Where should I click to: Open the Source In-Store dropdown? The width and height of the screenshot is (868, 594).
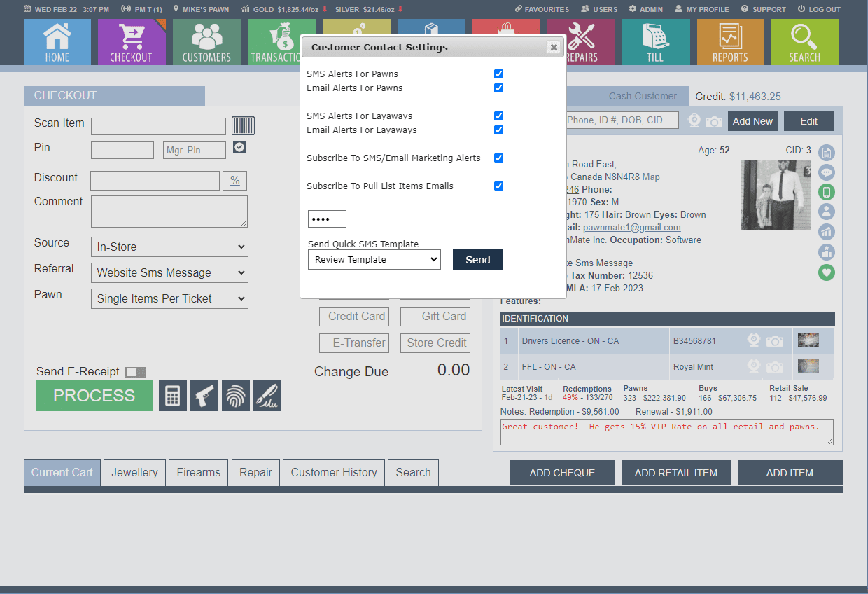(x=169, y=247)
